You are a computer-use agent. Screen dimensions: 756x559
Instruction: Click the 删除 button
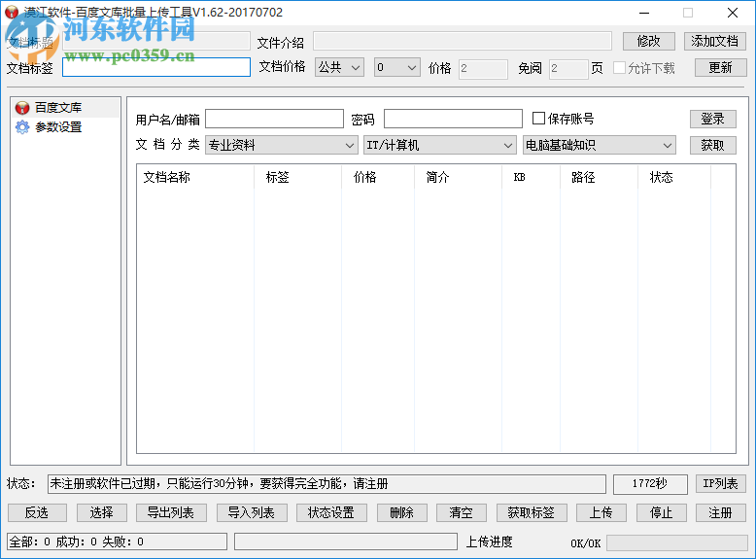click(402, 512)
